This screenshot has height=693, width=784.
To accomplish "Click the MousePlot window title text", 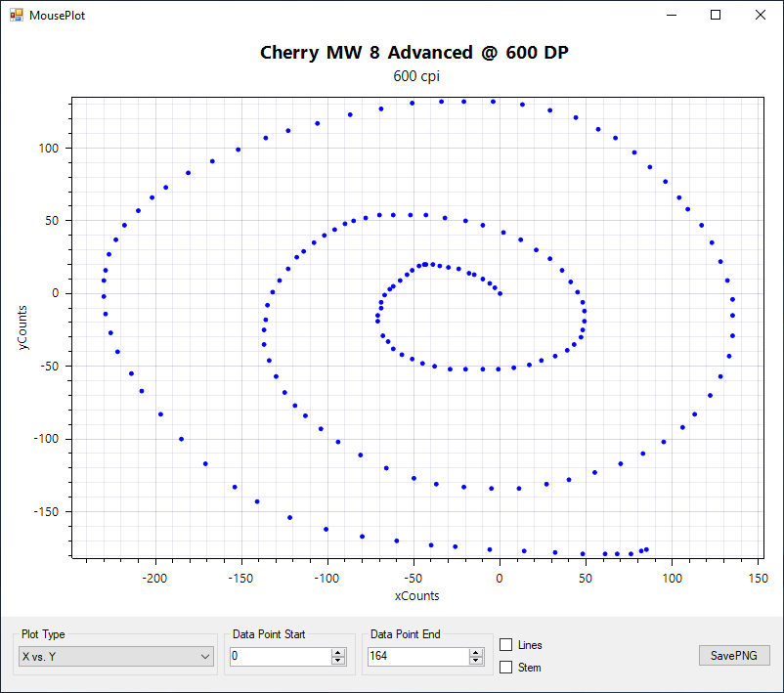I will 58,16.
